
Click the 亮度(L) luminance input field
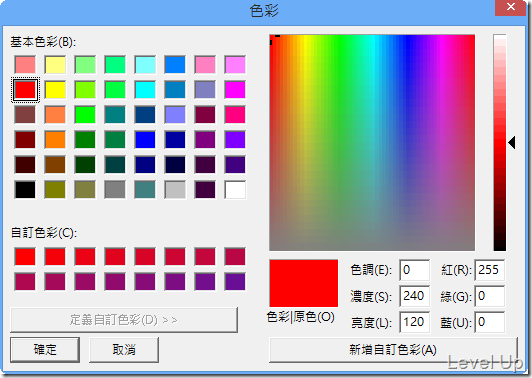tap(415, 322)
